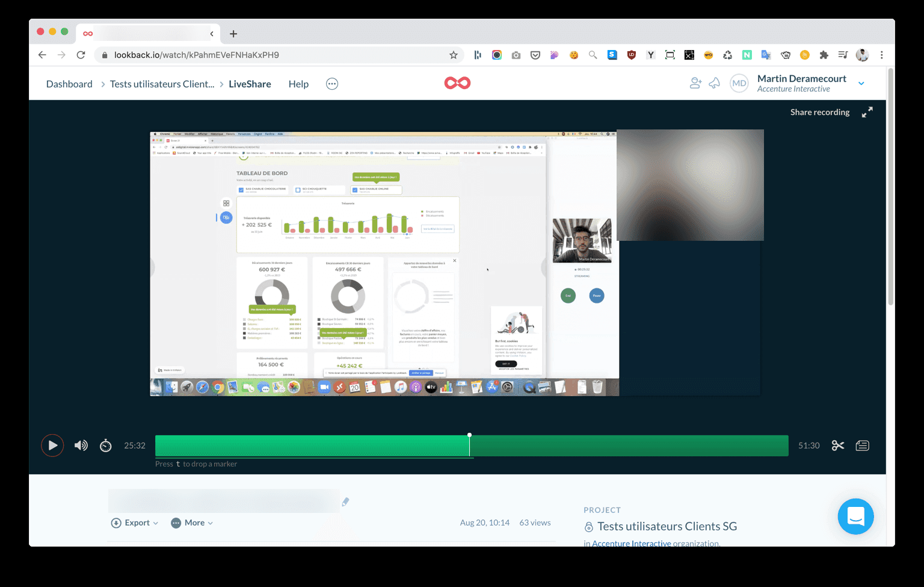
Task: Click Share recording
Action: coord(820,112)
